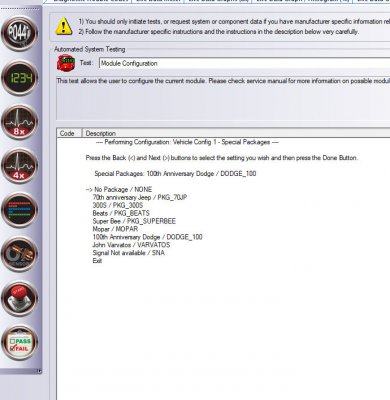Open the colored data grid sidebar icon
390x400 pixels.
19,210
